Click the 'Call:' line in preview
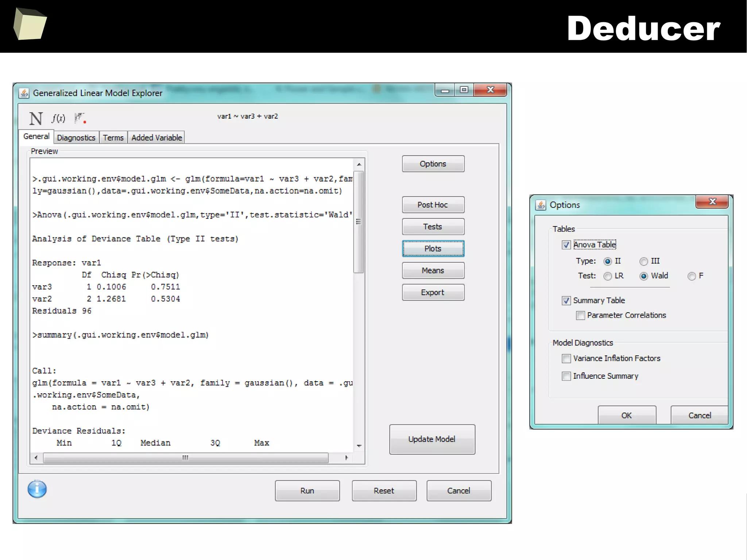This screenshot has width=747, height=560. click(44, 371)
